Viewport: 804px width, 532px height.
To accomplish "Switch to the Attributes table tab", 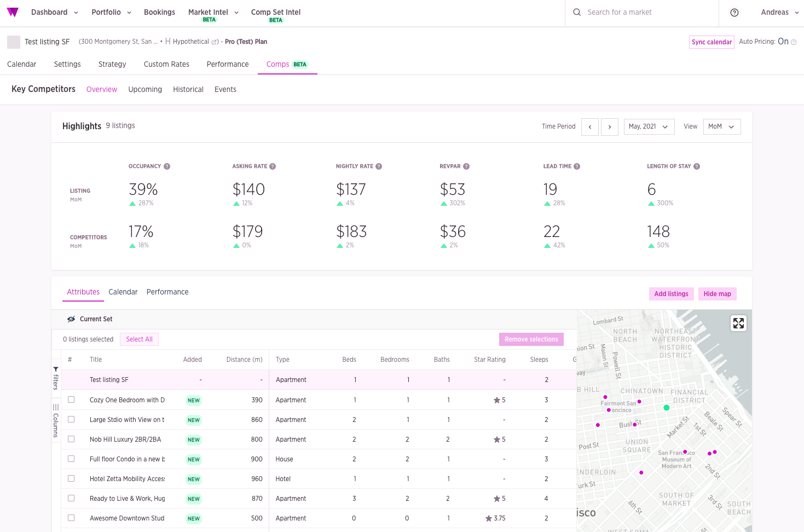I will pos(83,292).
